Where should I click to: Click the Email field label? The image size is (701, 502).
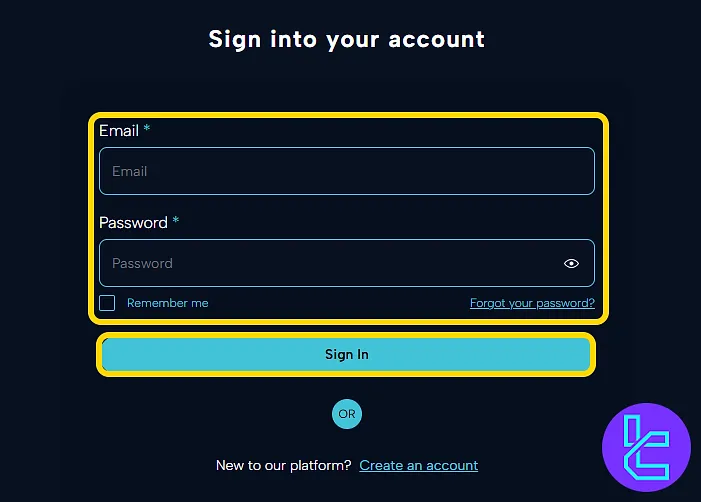pyautogui.click(x=118, y=131)
